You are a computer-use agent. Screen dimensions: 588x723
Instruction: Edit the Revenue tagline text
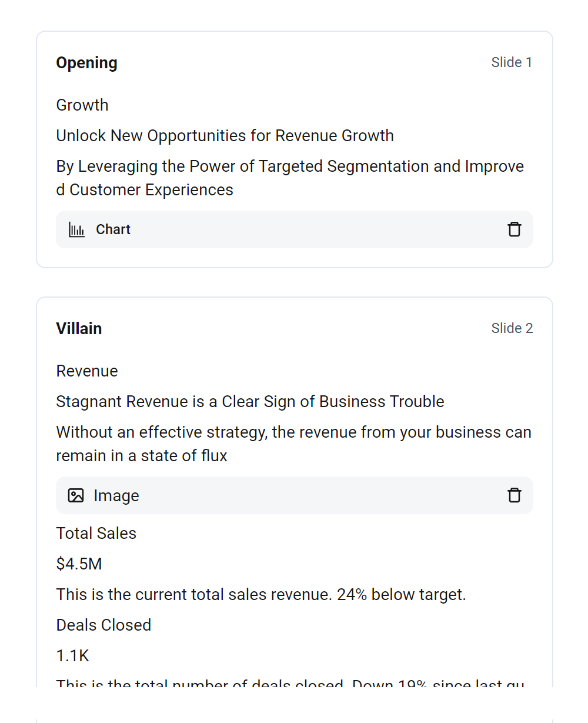pos(87,371)
